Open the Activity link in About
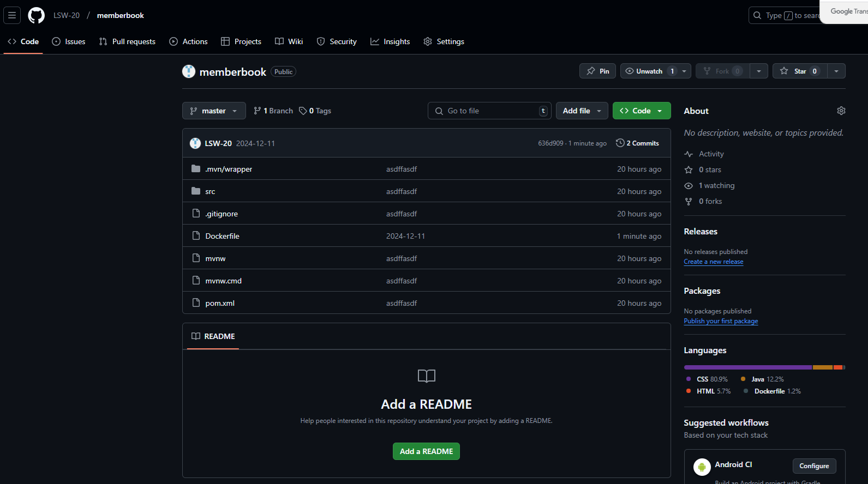This screenshot has height=484, width=868. click(x=711, y=154)
